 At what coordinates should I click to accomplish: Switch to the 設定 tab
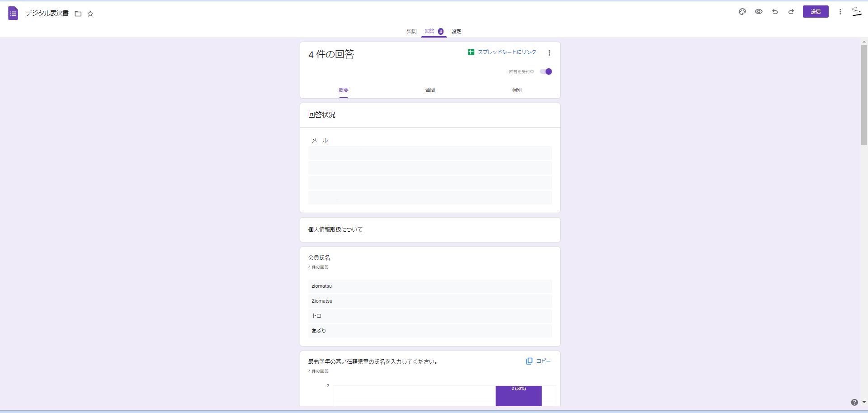pyautogui.click(x=456, y=31)
